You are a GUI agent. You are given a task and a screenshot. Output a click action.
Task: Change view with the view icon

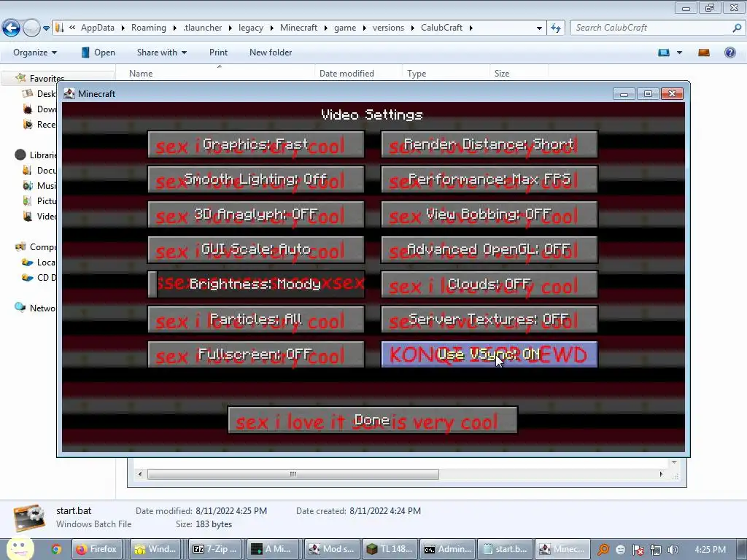point(664,52)
